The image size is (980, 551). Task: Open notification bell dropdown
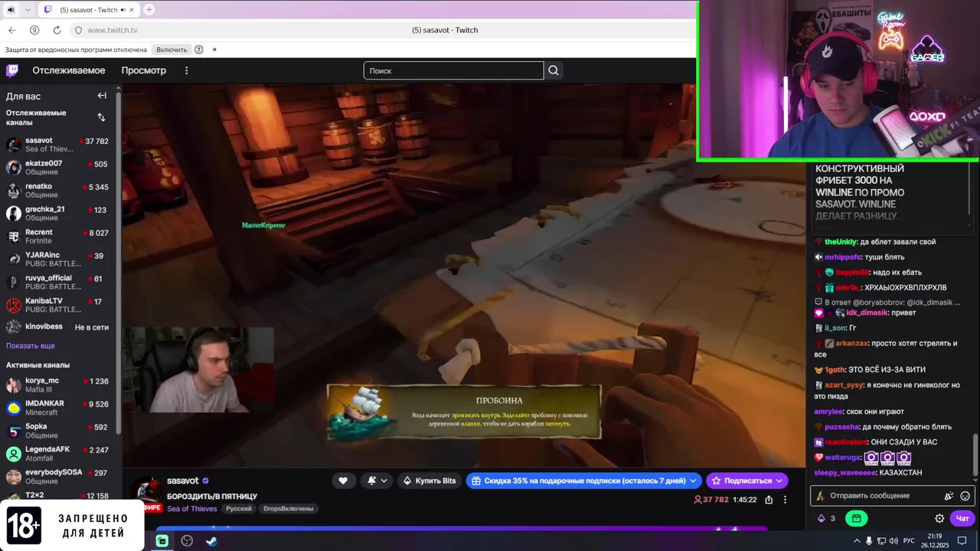click(377, 481)
